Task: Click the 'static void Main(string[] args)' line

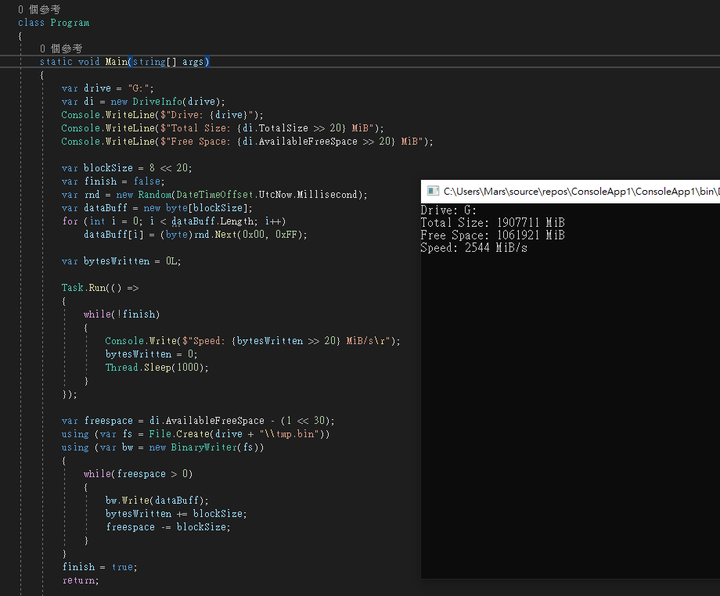Action: pos(124,62)
